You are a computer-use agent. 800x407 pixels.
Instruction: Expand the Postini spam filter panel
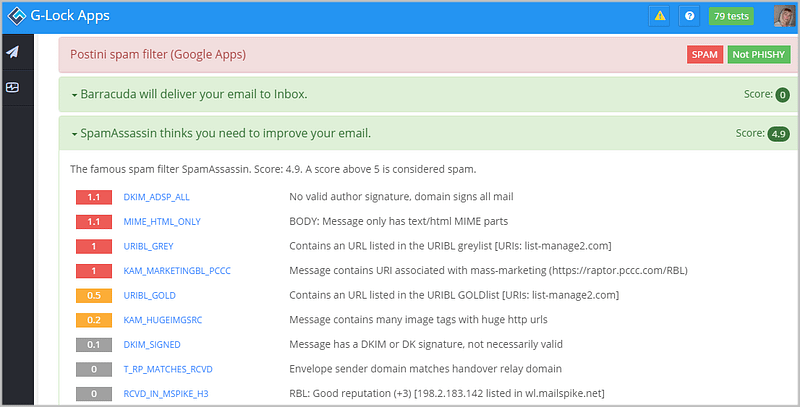coord(158,54)
